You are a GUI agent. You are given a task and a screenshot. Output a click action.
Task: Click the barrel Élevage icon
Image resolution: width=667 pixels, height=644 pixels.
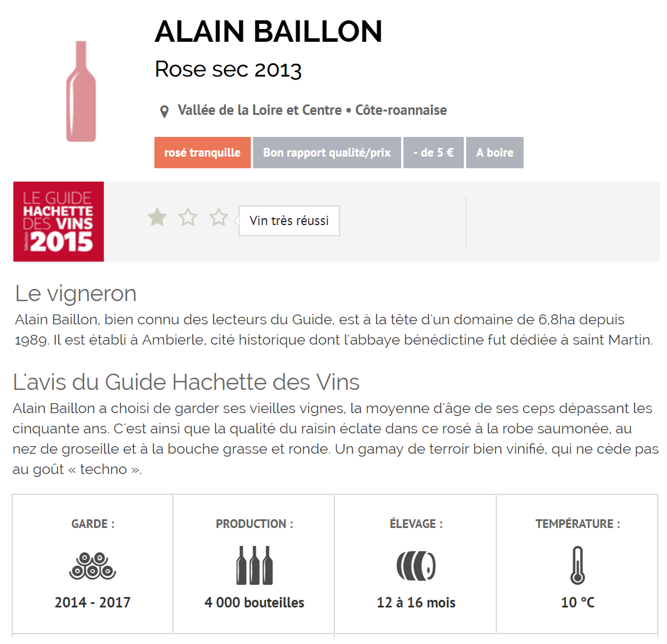pyautogui.click(x=416, y=566)
